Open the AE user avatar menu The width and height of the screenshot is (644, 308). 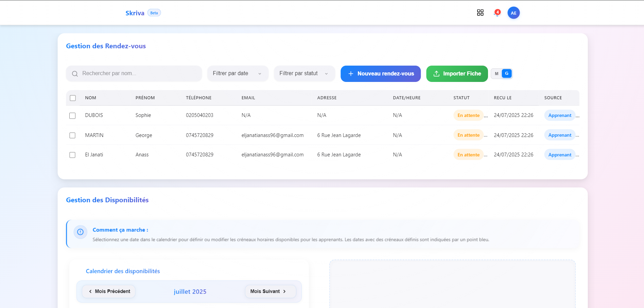click(514, 13)
